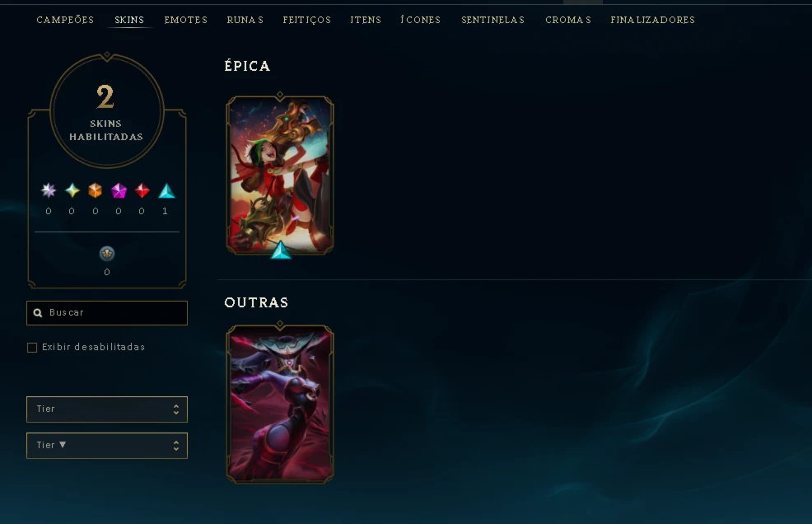812x524 pixels.
Task: Click the cyan Epic triangle gem icon
Action: point(166,191)
